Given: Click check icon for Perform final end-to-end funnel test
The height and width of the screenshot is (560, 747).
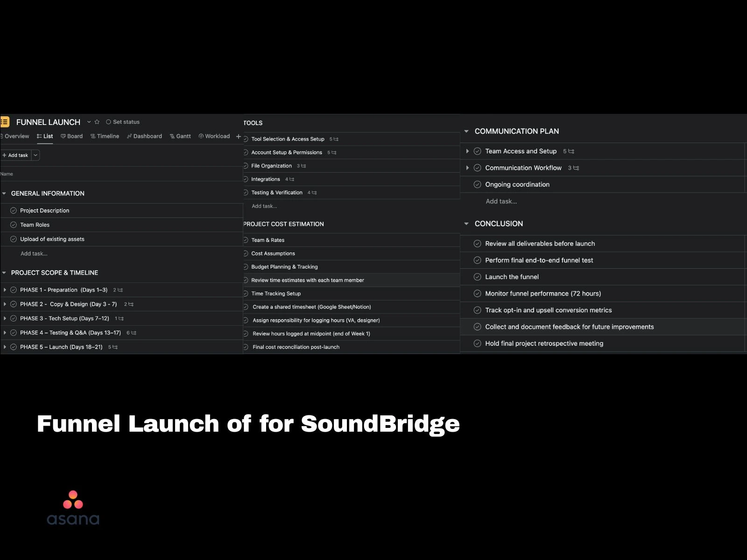Looking at the screenshot, I should (x=477, y=260).
